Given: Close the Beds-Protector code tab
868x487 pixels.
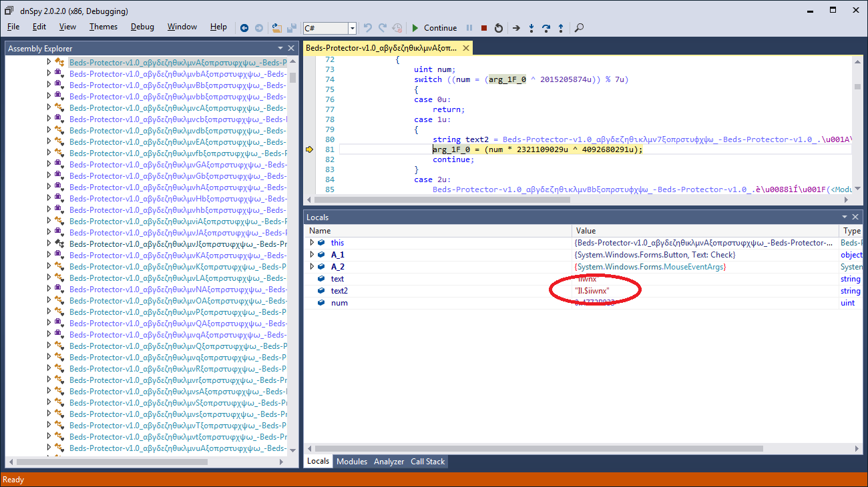Looking at the screenshot, I should pos(466,48).
